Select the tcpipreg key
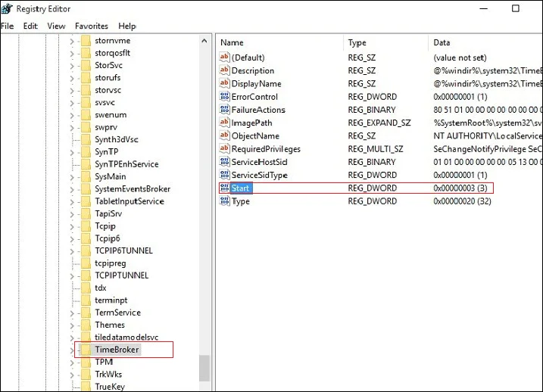The height and width of the screenshot is (392, 543). (110, 263)
